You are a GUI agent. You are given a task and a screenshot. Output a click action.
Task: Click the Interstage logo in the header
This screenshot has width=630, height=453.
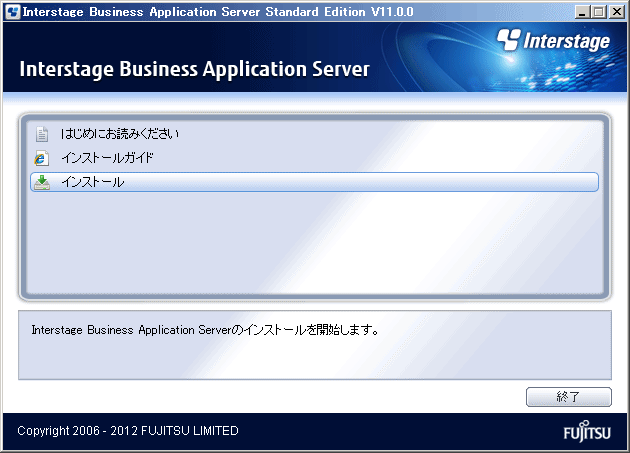pos(553,41)
